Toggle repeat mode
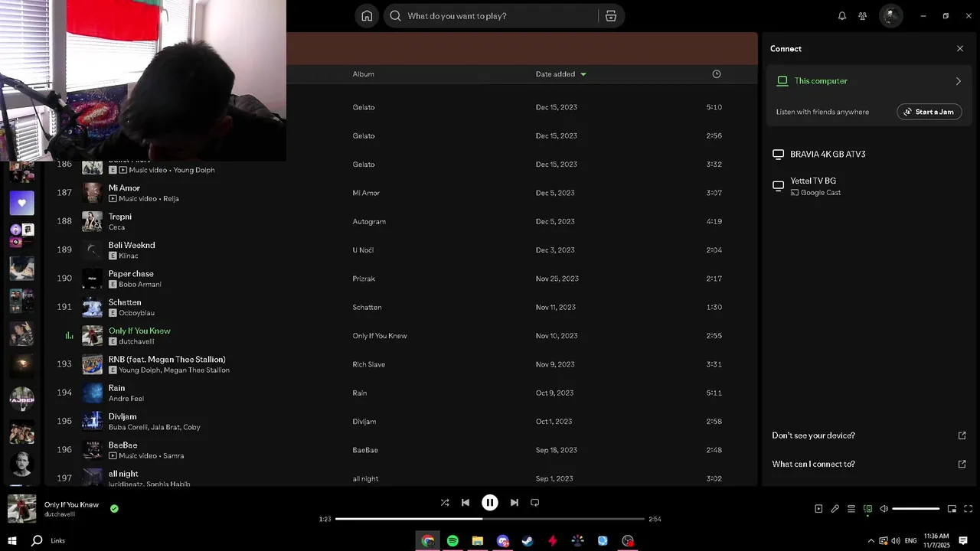The width and height of the screenshot is (980, 551). (535, 503)
